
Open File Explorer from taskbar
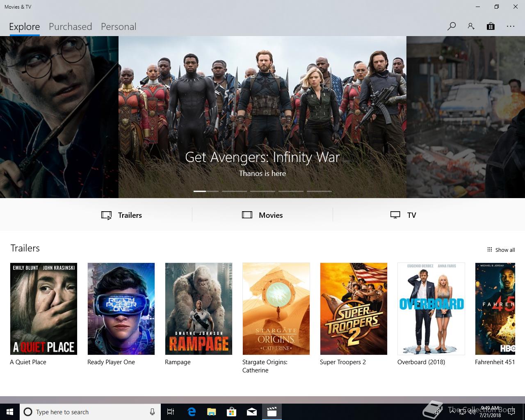(212, 412)
